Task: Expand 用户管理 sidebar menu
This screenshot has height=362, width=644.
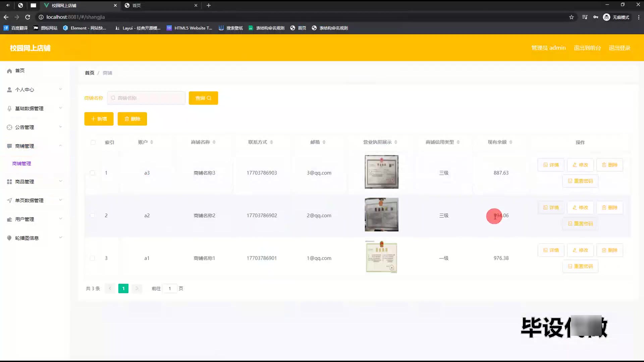Action: pyautogui.click(x=35, y=219)
